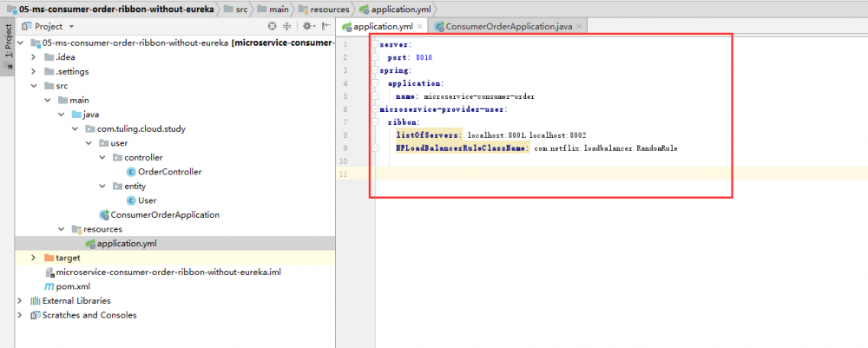Image resolution: width=868 pixels, height=348 pixels.
Task: Click NFLoadBalancerRuleClassName key in editor
Action: click(463, 148)
